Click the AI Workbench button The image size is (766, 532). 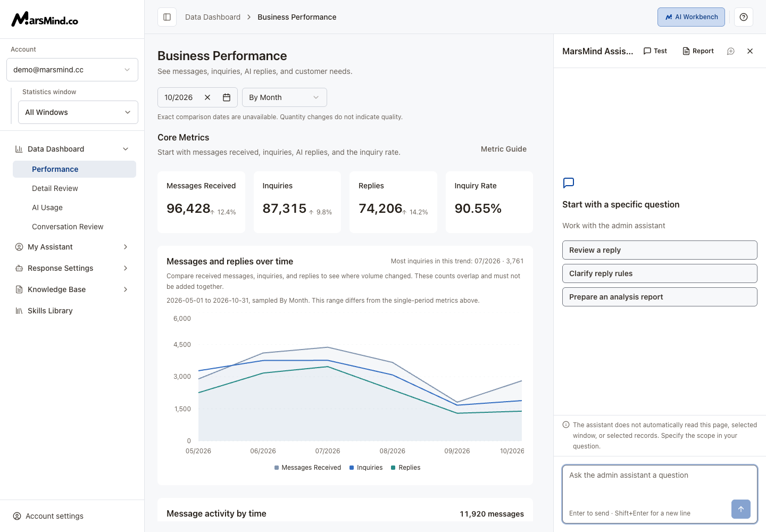click(691, 17)
